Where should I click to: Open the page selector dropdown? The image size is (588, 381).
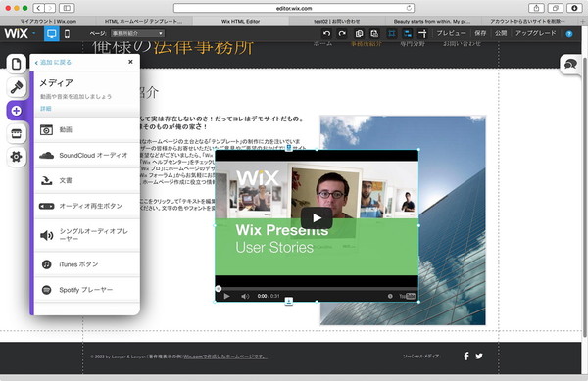(137, 33)
